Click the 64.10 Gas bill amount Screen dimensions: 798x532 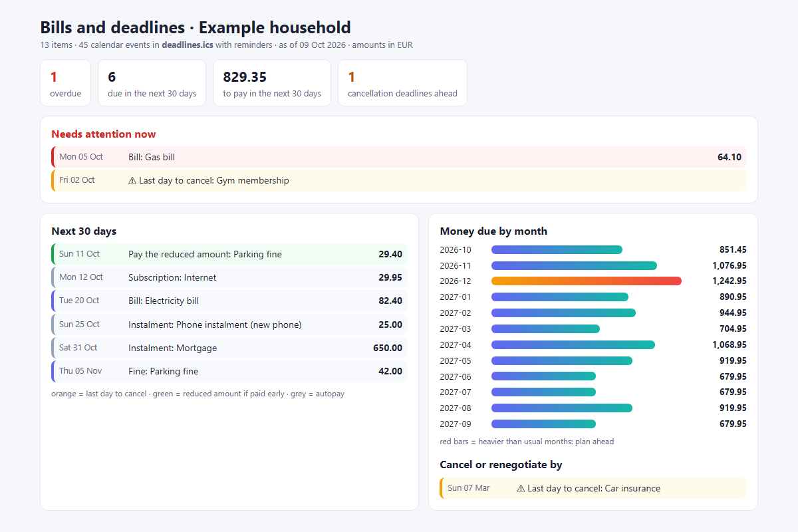[729, 157]
